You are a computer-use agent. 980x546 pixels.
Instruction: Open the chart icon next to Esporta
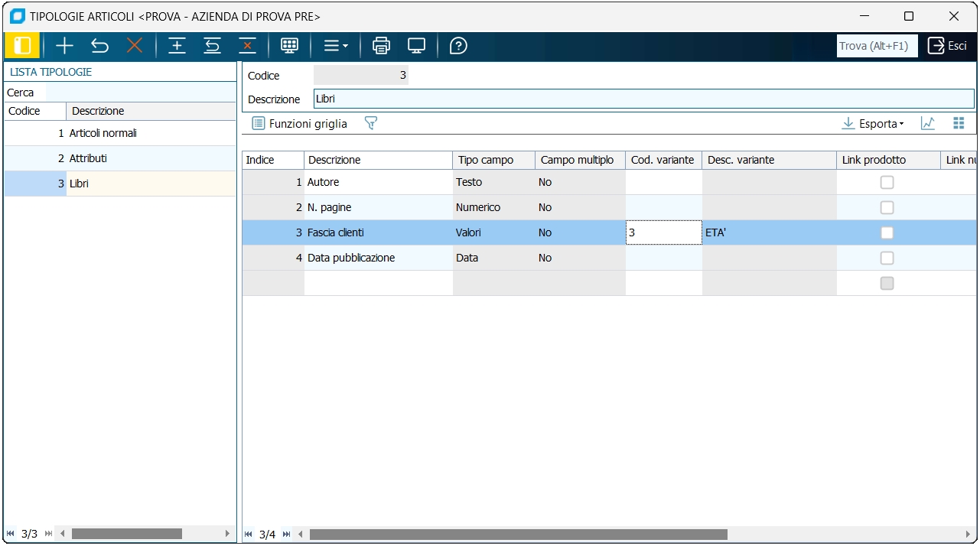click(928, 123)
